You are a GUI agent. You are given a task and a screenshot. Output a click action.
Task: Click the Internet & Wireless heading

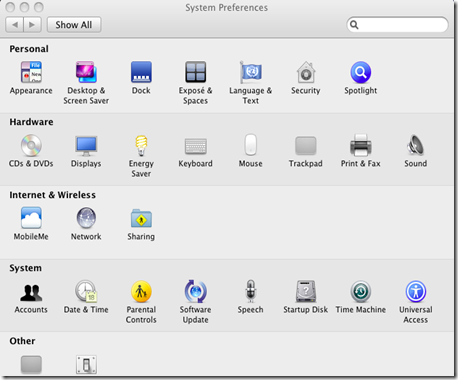pos(52,195)
